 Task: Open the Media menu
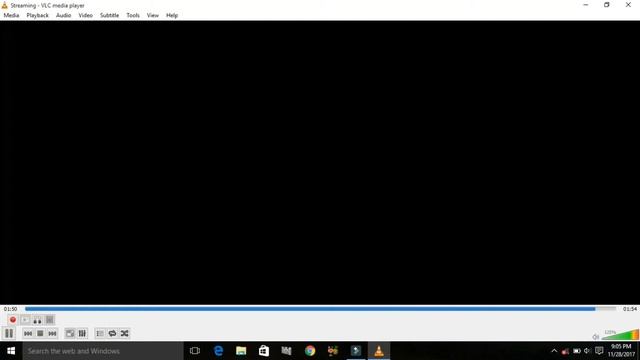click(x=11, y=15)
